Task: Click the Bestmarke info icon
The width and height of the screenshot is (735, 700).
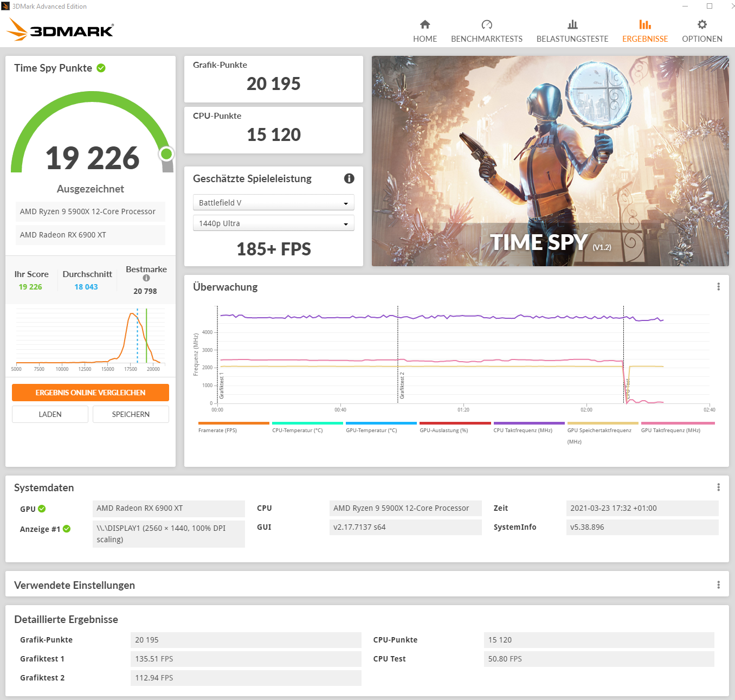Action: [x=146, y=278]
